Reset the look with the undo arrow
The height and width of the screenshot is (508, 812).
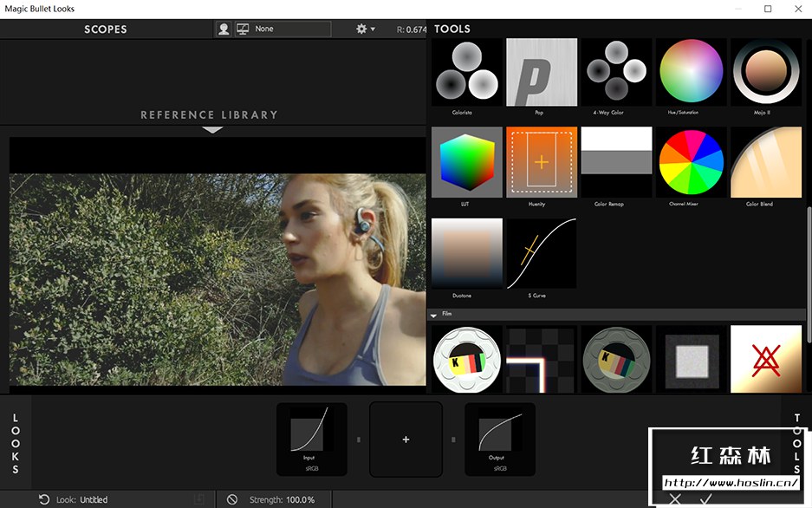(x=44, y=499)
